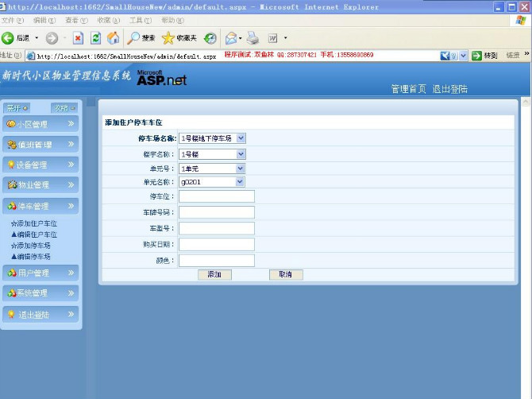Click 退出登陆 sidebar section
This screenshot has width=532, height=399.
click(40, 314)
